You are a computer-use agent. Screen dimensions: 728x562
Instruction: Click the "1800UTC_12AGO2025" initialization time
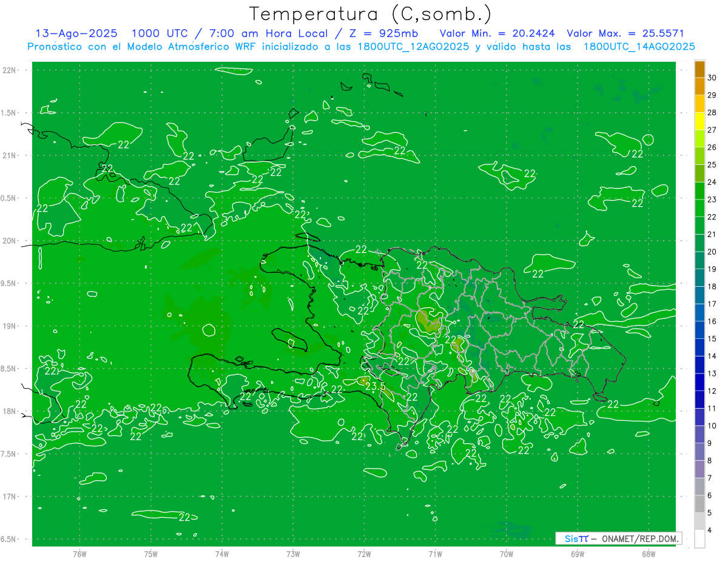pos(414,47)
